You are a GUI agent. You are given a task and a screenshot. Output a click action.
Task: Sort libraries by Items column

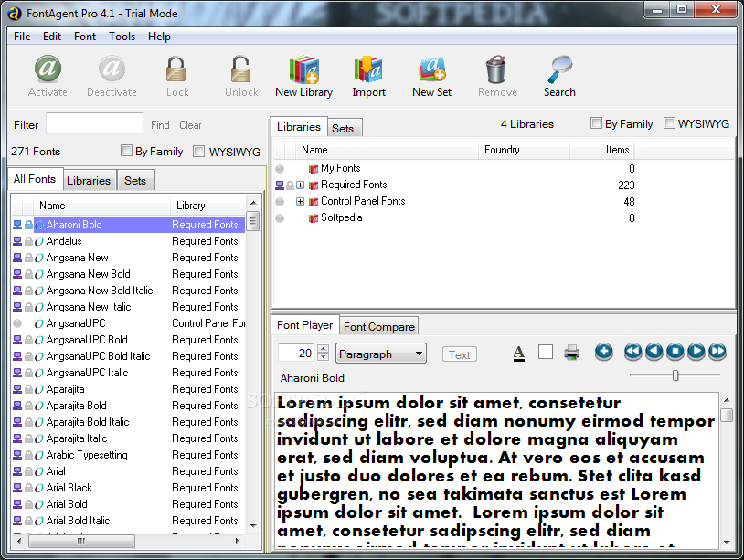click(602, 150)
